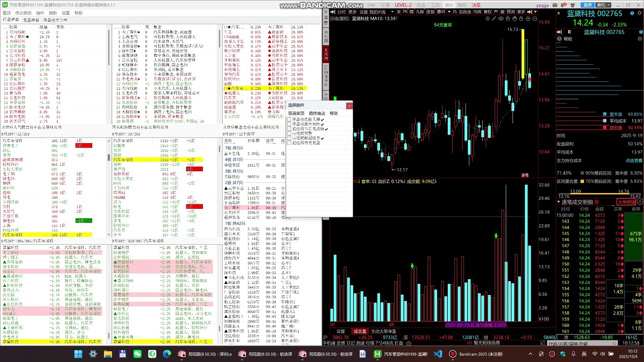Click the chart settings gear icon
The height and width of the screenshot is (362, 644).
coord(487,19)
